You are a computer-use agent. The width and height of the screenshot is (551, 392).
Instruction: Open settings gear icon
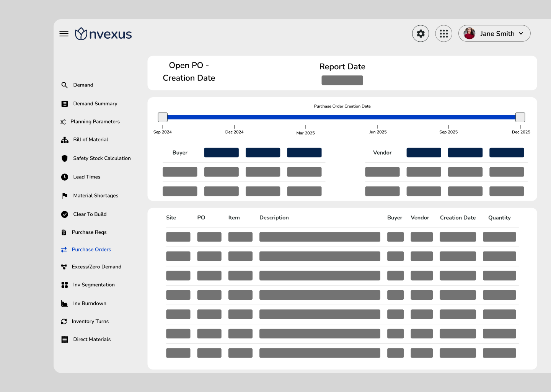point(421,34)
